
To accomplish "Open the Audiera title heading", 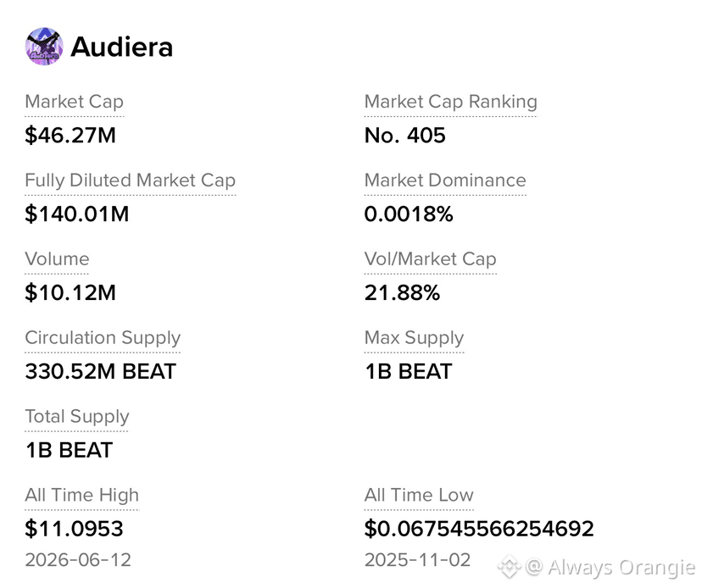I will pos(122,47).
